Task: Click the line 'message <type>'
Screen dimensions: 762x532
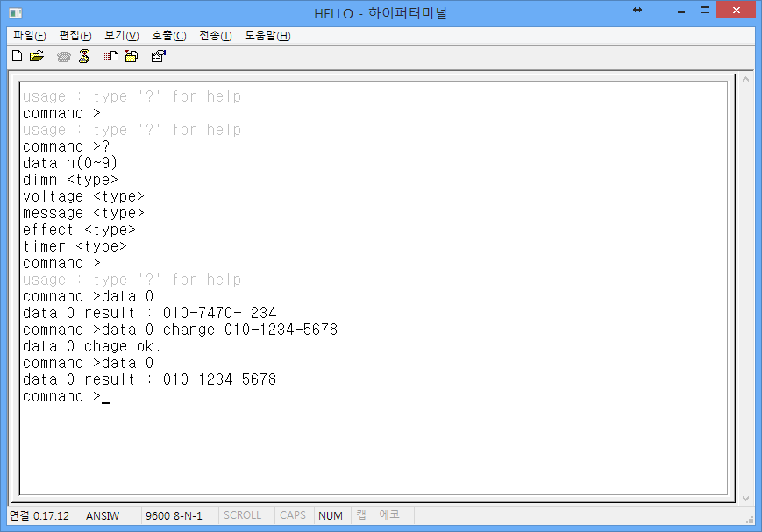Action: pyautogui.click(x=83, y=213)
